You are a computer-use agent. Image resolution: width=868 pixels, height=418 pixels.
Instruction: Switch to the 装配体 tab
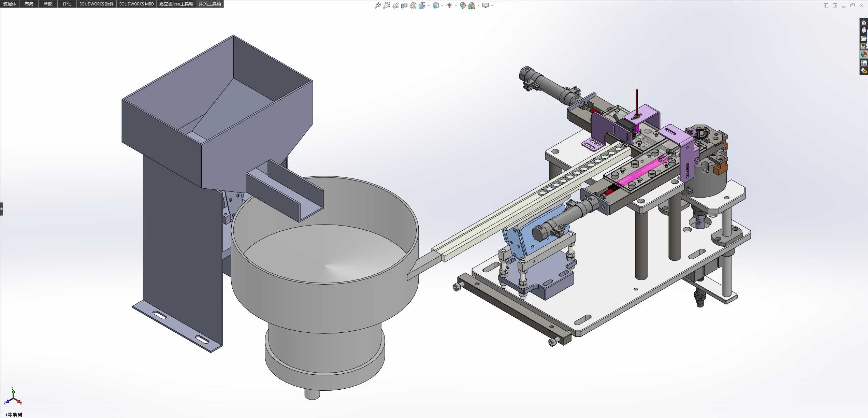(x=10, y=4)
